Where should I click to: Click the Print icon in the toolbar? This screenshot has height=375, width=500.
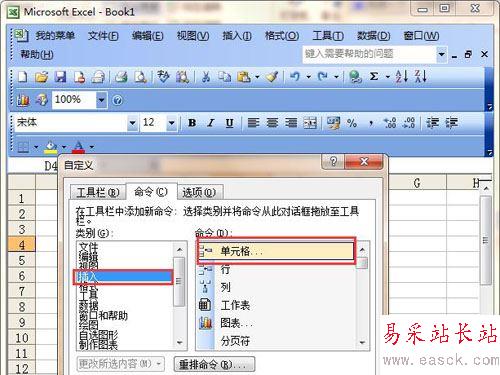click(x=121, y=77)
